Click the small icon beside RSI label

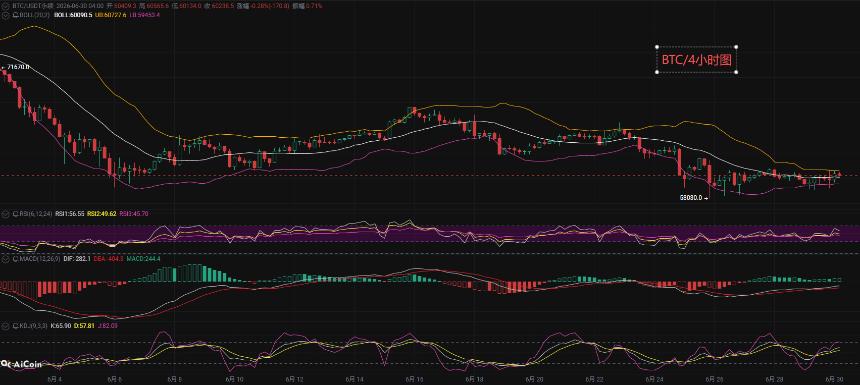15,213
